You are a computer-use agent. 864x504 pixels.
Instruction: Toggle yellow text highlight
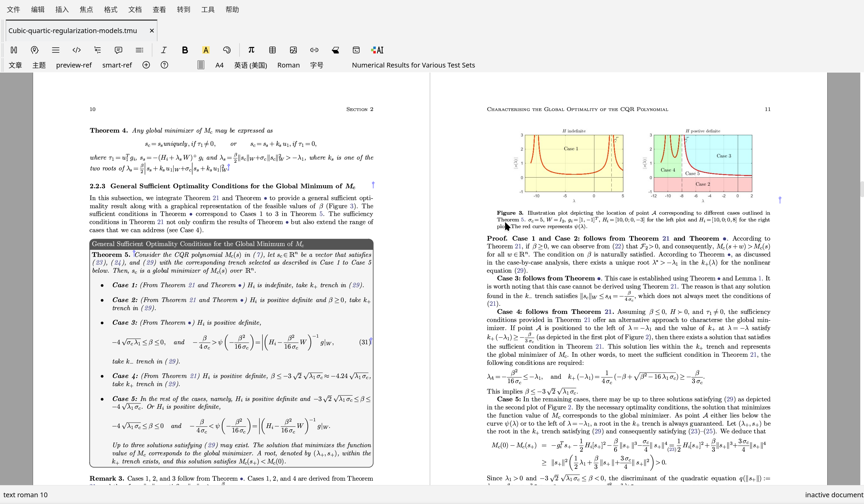pos(206,50)
